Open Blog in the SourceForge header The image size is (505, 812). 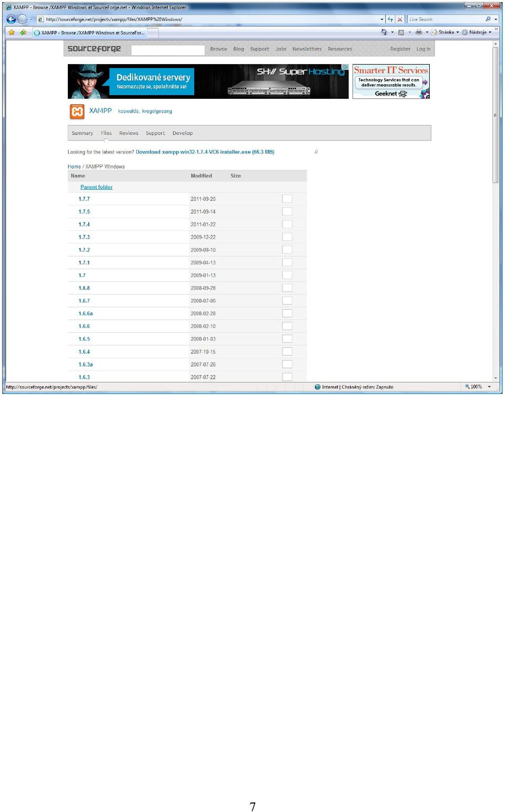[x=239, y=49]
